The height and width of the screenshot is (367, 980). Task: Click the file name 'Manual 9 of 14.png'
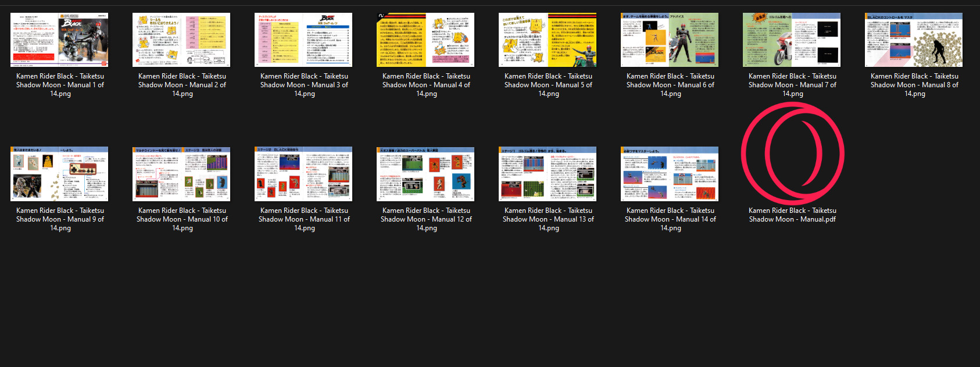(x=60, y=219)
